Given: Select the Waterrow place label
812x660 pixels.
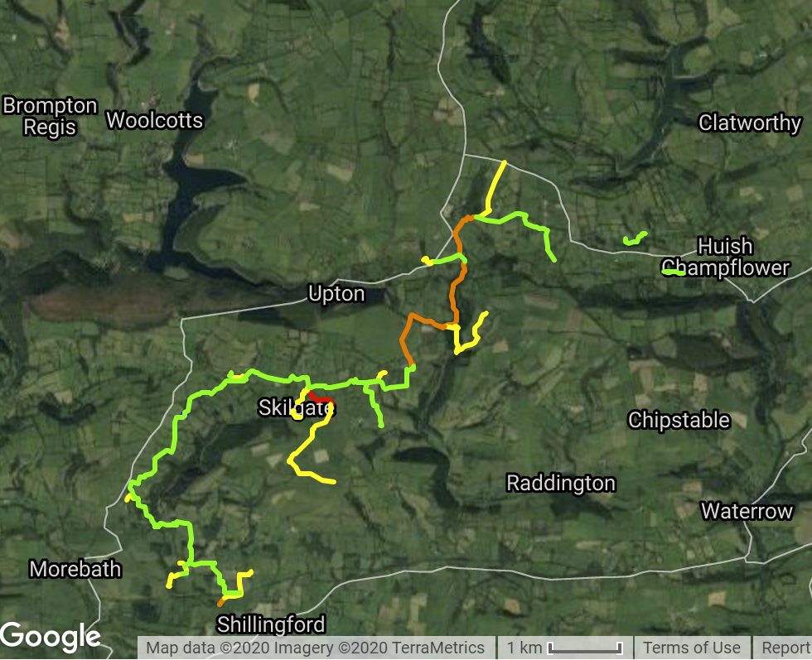Looking at the screenshot, I should pyautogui.click(x=747, y=512).
